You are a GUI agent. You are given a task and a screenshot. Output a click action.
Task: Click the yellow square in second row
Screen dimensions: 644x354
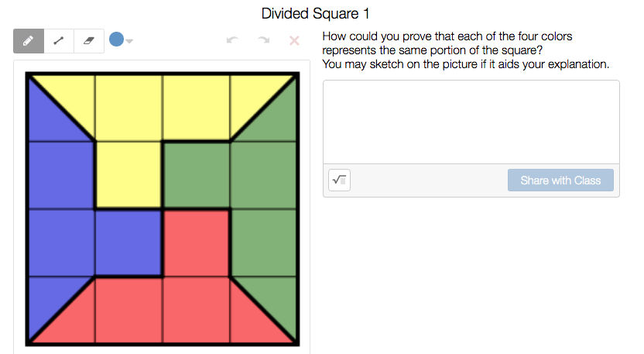tap(128, 174)
